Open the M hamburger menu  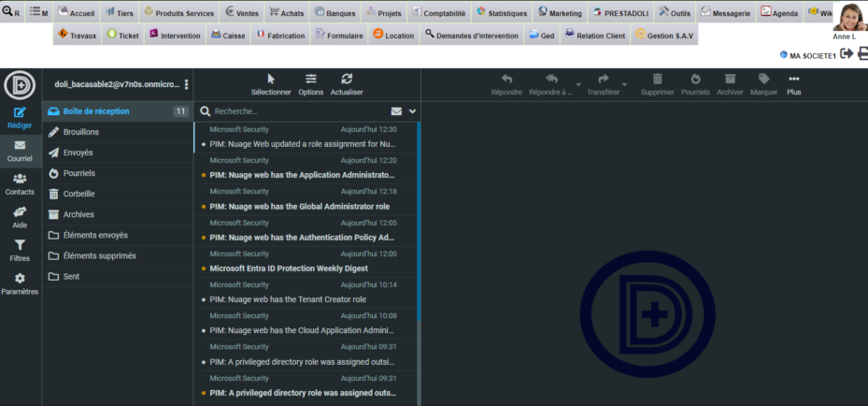pyautogui.click(x=38, y=11)
